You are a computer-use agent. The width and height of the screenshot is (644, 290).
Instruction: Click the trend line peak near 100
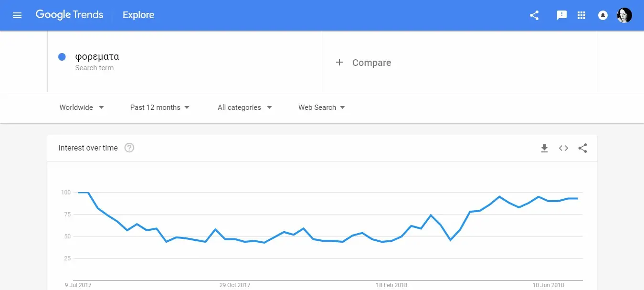click(83, 193)
